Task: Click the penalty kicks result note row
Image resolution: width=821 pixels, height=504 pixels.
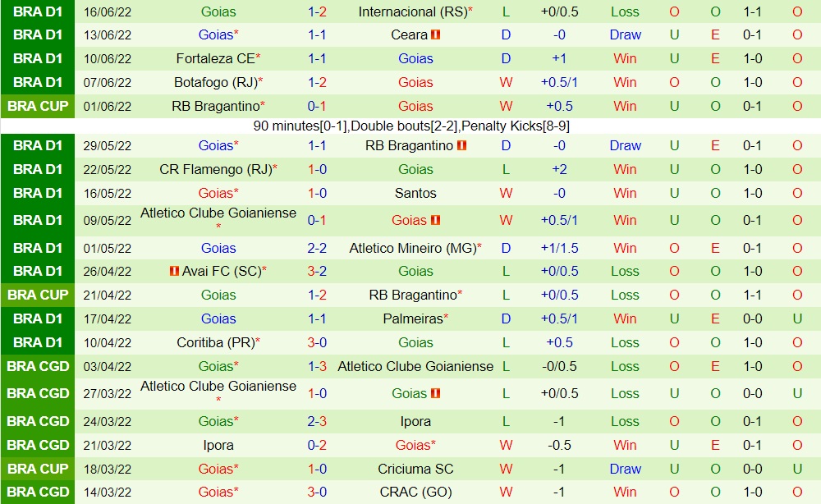Action: pyautogui.click(x=411, y=126)
